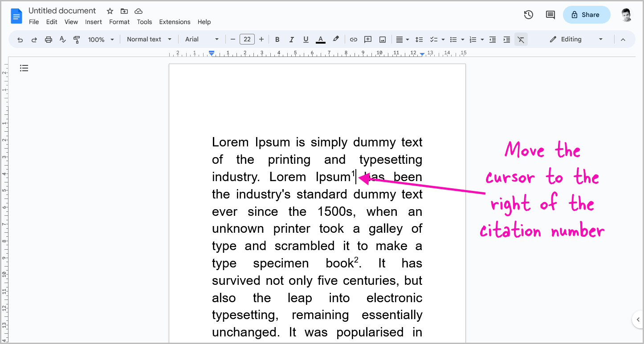The width and height of the screenshot is (644, 344).
Task: Open the Extensions menu
Action: [175, 22]
